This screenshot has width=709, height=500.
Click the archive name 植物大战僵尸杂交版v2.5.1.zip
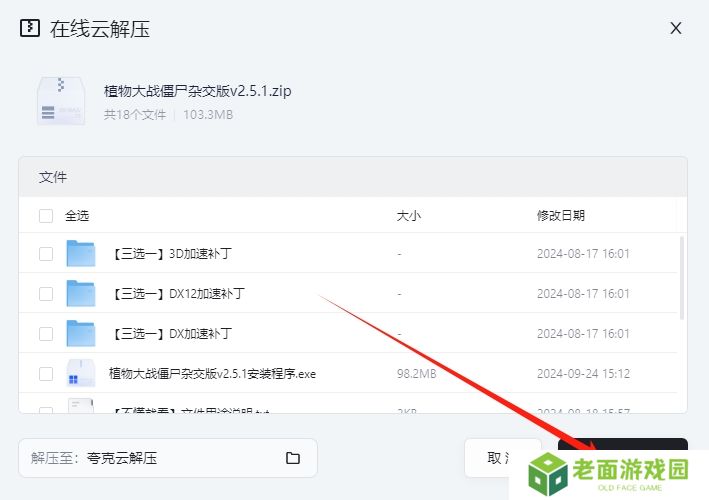[198, 91]
